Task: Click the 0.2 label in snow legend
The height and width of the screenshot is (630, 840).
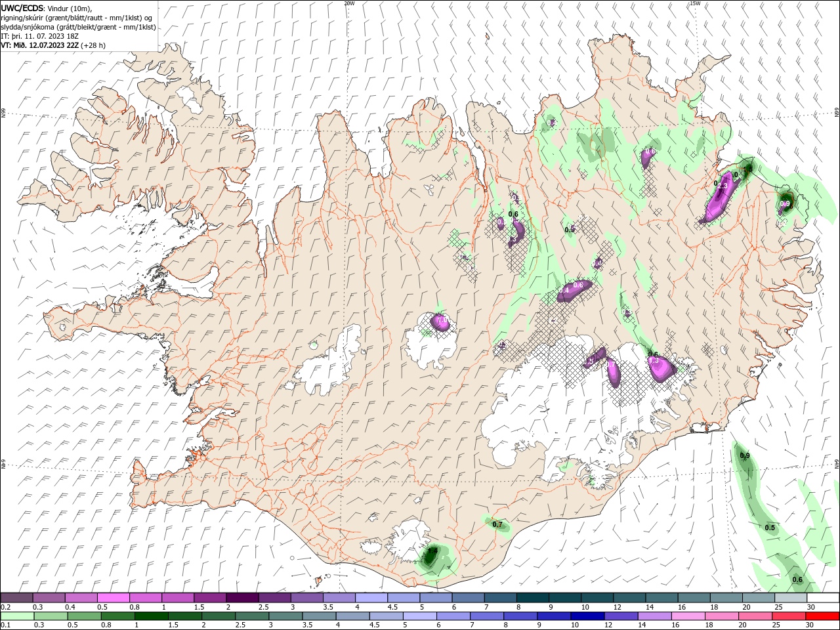Action: coord(6,607)
